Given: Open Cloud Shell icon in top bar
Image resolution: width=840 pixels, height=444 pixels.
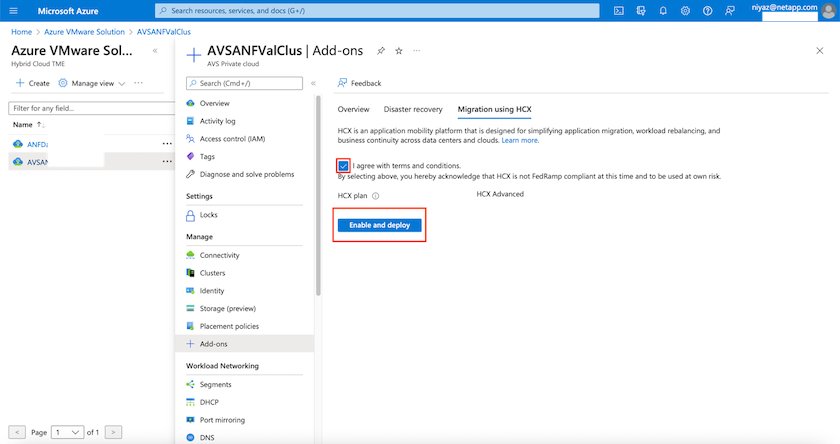Looking at the screenshot, I should (x=619, y=11).
